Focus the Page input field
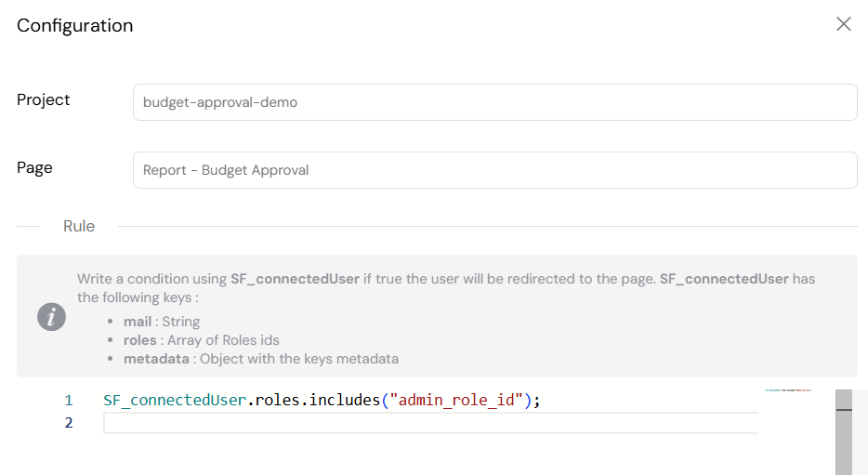Viewport: 868px width, 475px height. click(x=494, y=170)
